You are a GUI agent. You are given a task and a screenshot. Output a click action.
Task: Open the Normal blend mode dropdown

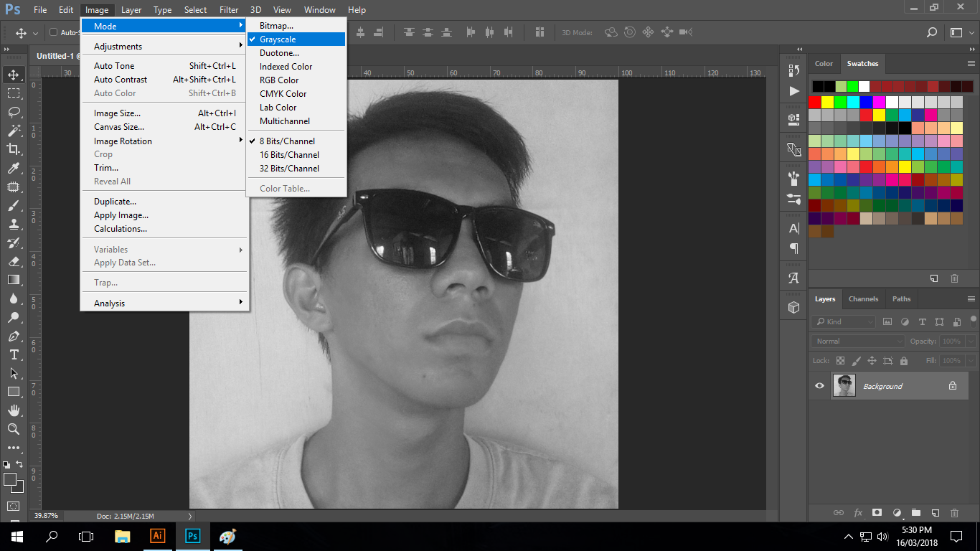point(858,342)
